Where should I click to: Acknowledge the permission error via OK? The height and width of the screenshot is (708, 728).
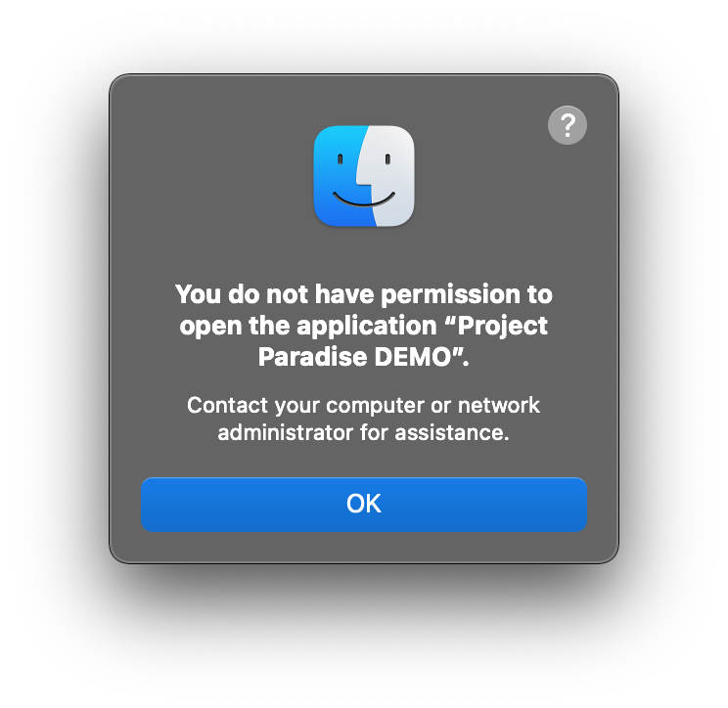coord(364,504)
